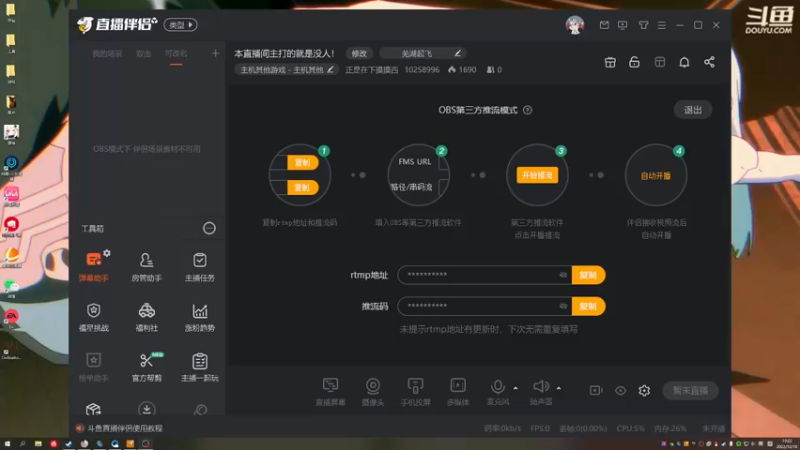This screenshot has height=450, width=800.
Task: Switch to the 双击 scene tab
Action: 143,54
